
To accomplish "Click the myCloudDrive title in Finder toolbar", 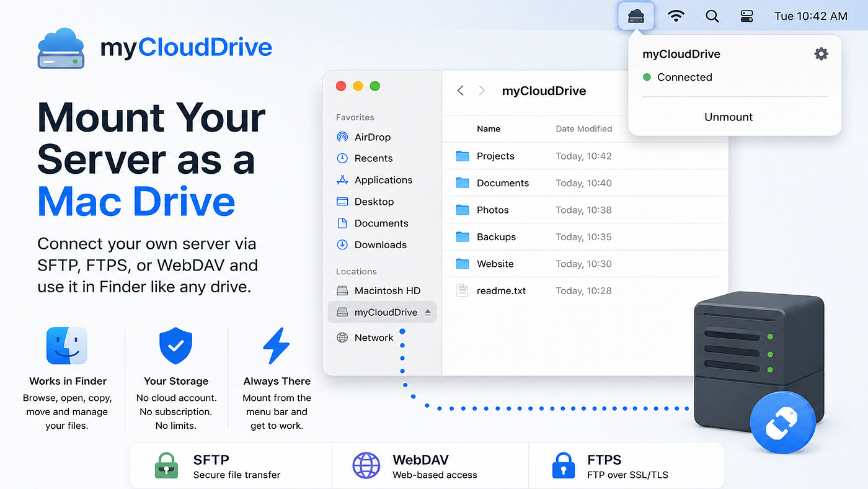I will coord(544,91).
